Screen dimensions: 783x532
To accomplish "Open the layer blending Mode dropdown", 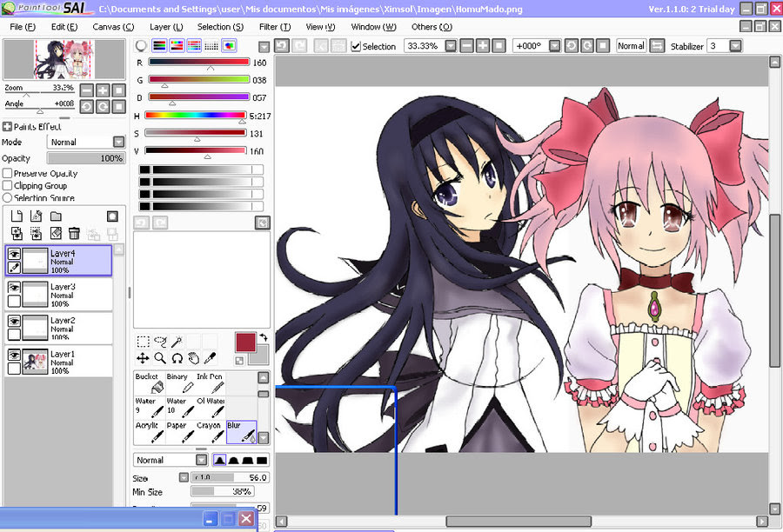I will coord(118,142).
